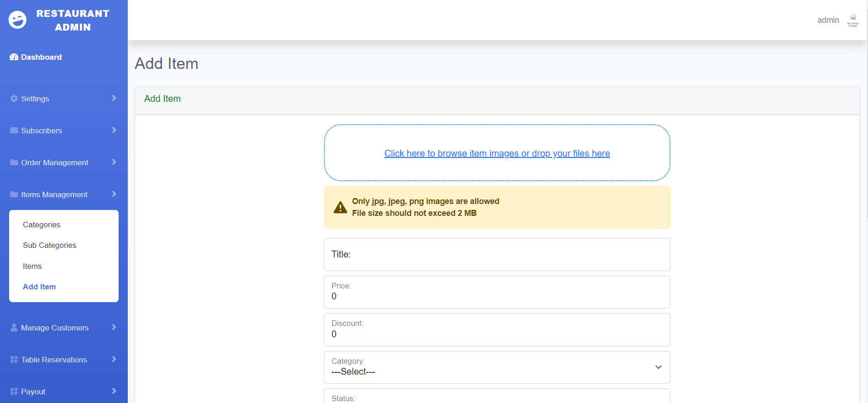868x403 pixels.
Task: Open the Categories submenu item
Action: 42,225
